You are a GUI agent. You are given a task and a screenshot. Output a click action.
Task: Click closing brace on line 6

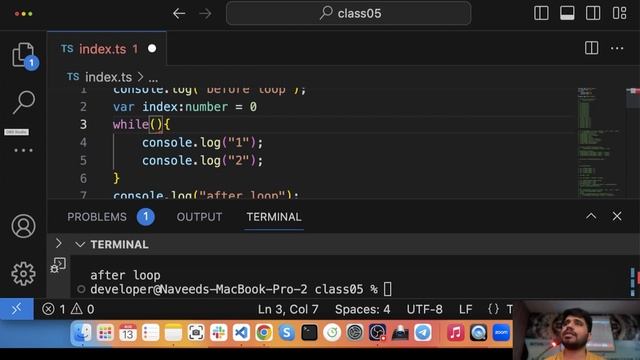click(116, 178)
